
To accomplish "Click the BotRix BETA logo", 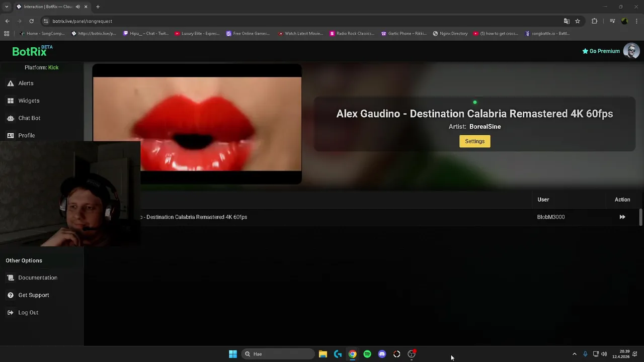I will tap(32, 51).
